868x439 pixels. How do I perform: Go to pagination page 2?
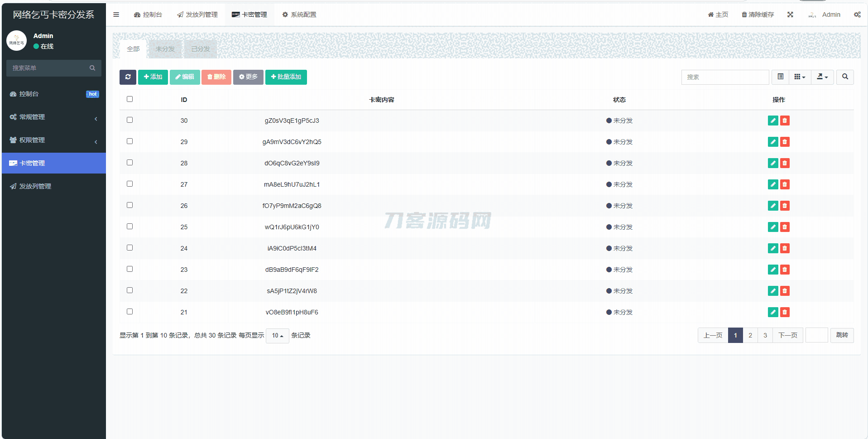750,335
